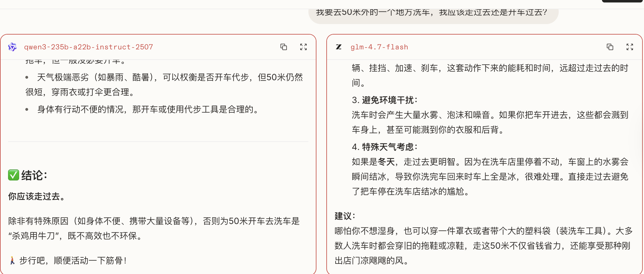
Task: Expand the qwen3-235b panel to fullscreen
Action: pyautogui.click(x=303, y=47)
